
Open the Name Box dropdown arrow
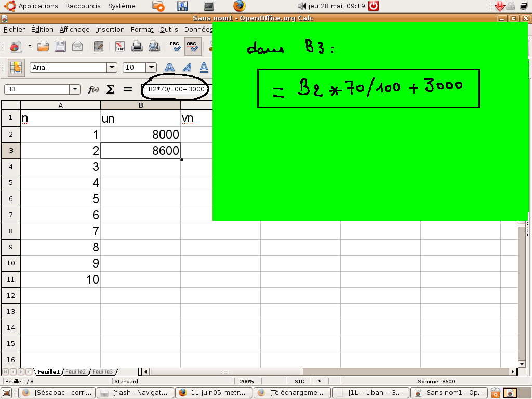(75, 89)
